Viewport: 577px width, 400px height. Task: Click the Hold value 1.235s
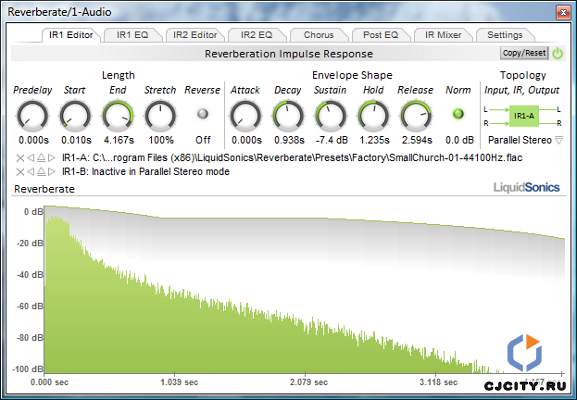point(374,140)
